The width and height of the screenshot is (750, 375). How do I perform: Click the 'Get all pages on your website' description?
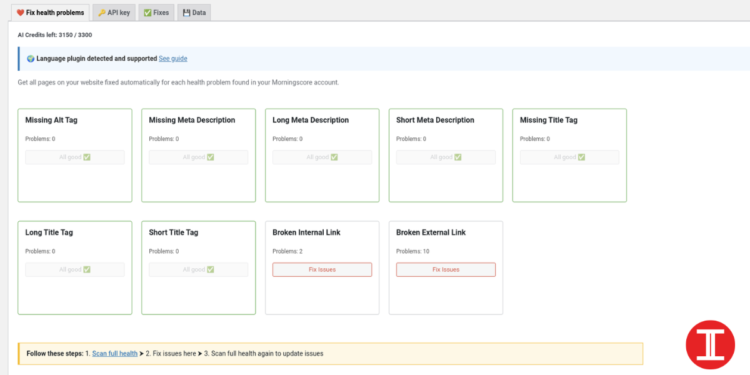[x=178, y=82]
